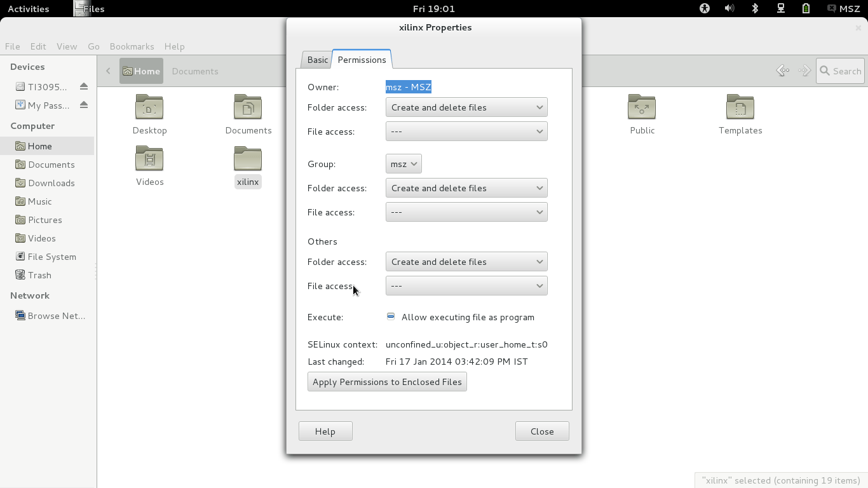Open Owner file access dropdown
Image resolution: width=868 pixels, height=488 pixels.
click(466, 132)
